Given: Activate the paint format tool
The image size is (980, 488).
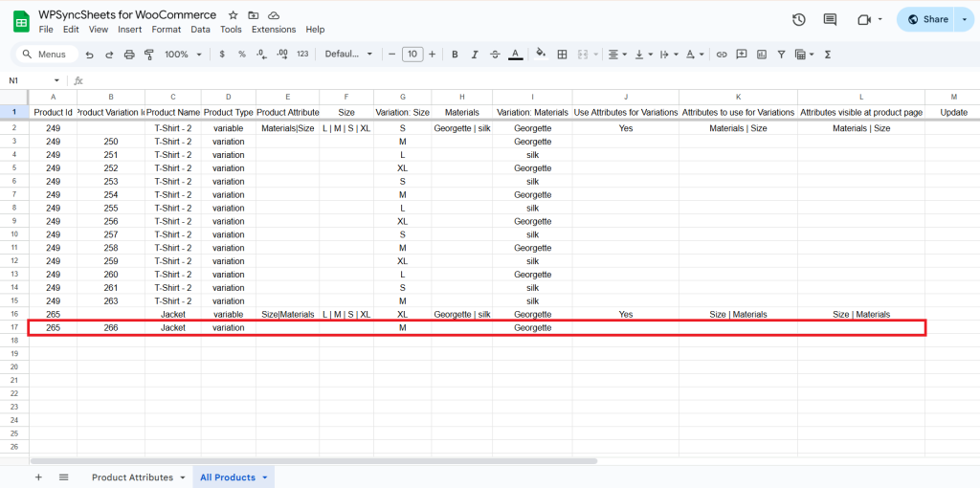Looking at the screenshot, I should click(x=148, y=55).
